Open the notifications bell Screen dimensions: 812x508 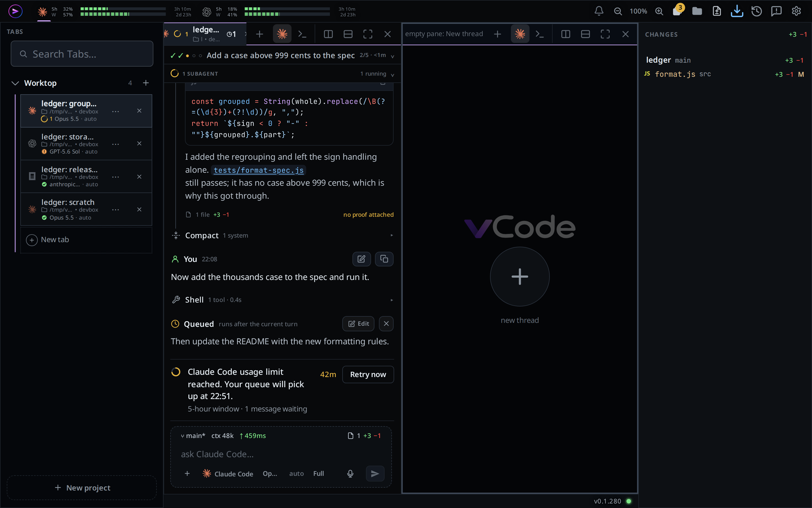click(599, 11)
